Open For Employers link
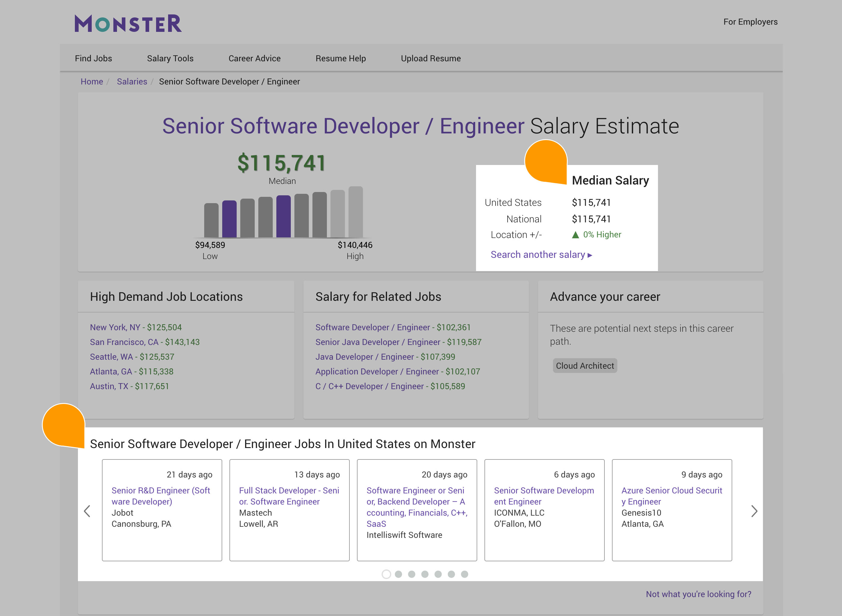 (x=750, y=22)
